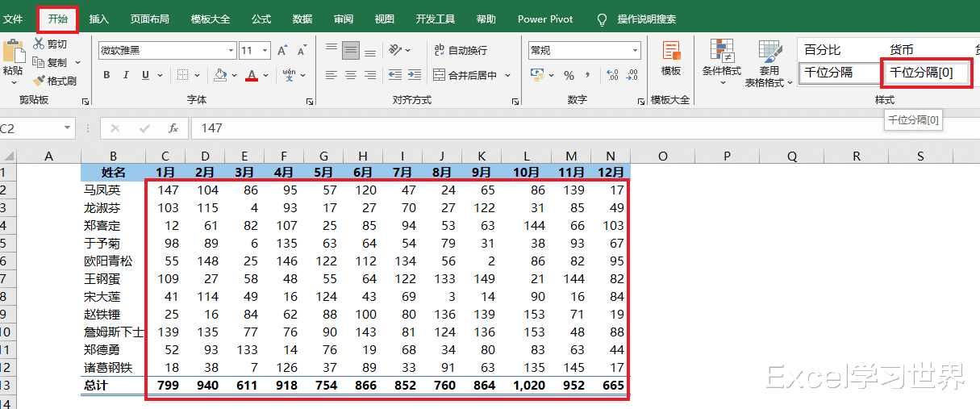Click the red font color A swatch

tap(252, 75)
